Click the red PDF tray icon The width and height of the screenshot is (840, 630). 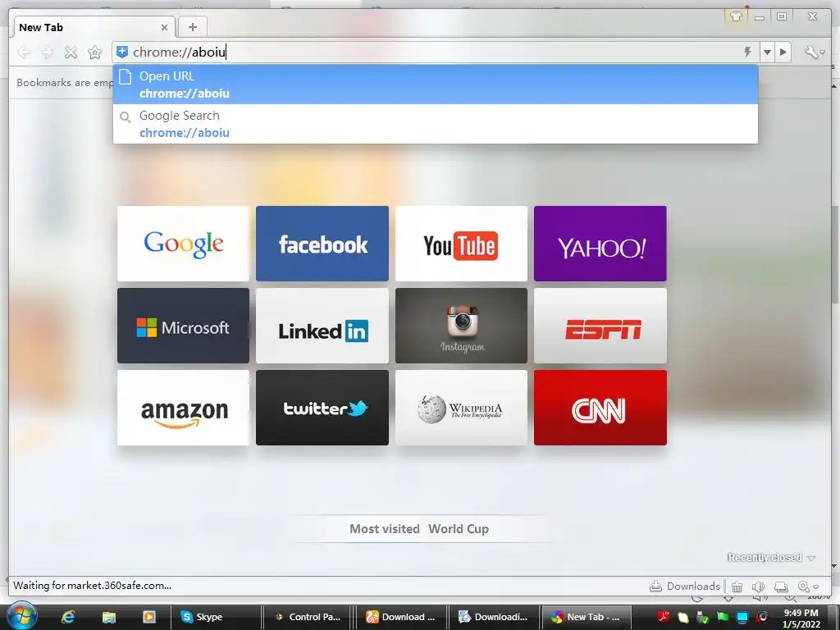click(664, 617)
